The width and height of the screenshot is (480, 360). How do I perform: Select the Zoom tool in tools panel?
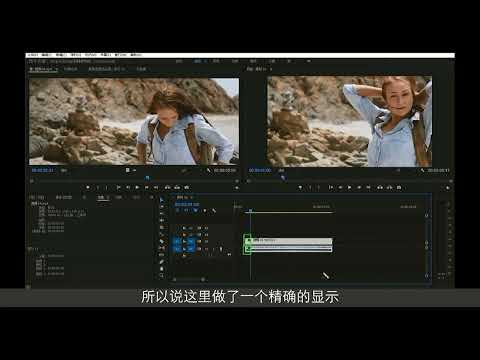point(162,276)
